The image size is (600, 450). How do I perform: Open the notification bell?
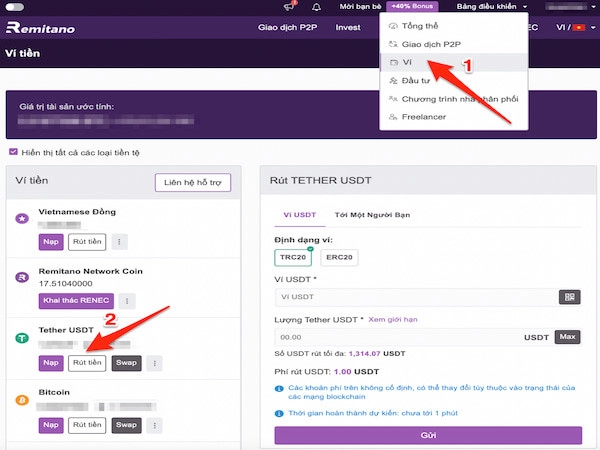click(x=316, y=7)
